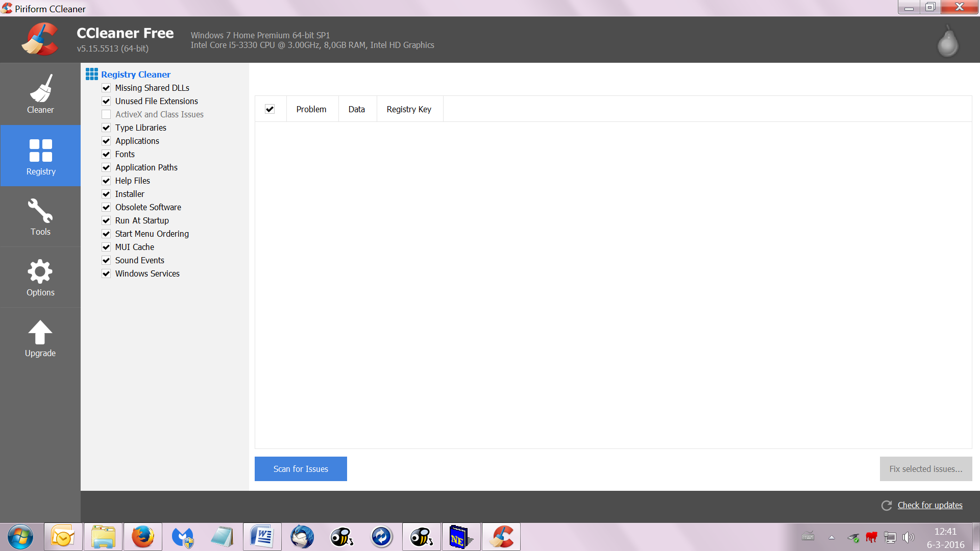
Task: Uncheck Windows Services
Action: pyautogui.click(x=106, y=273)
